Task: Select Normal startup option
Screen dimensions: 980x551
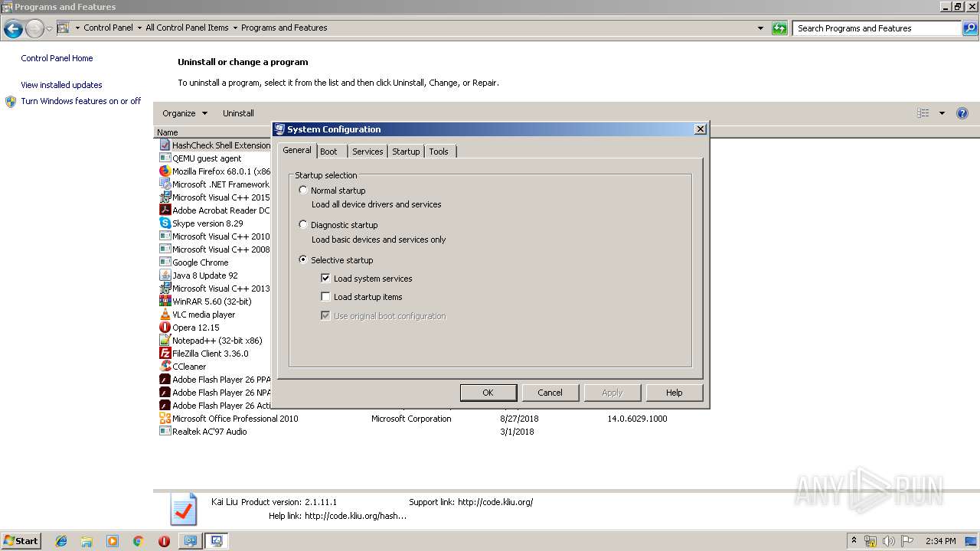Action: [303, 190]
